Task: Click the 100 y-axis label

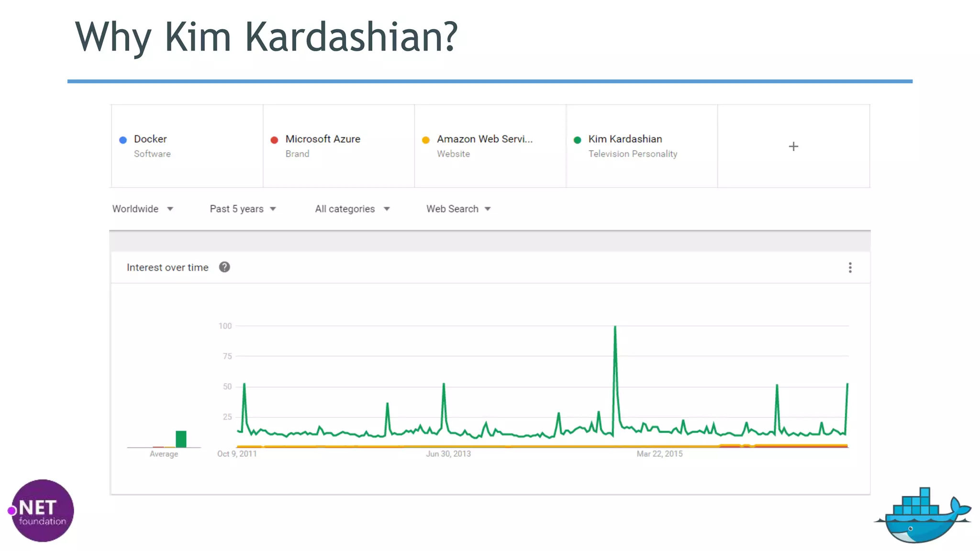Action: tap(225, 326)
